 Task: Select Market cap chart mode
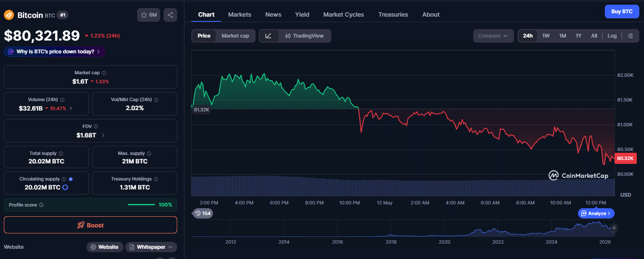[235, 36]
